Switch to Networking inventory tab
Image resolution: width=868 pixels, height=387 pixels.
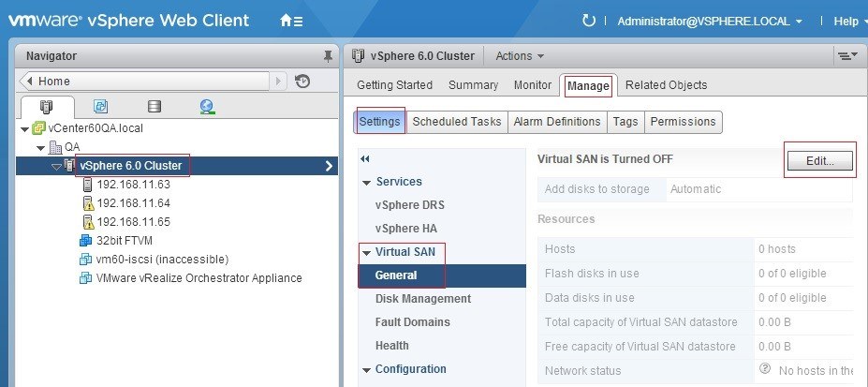(x=208, y=106)
